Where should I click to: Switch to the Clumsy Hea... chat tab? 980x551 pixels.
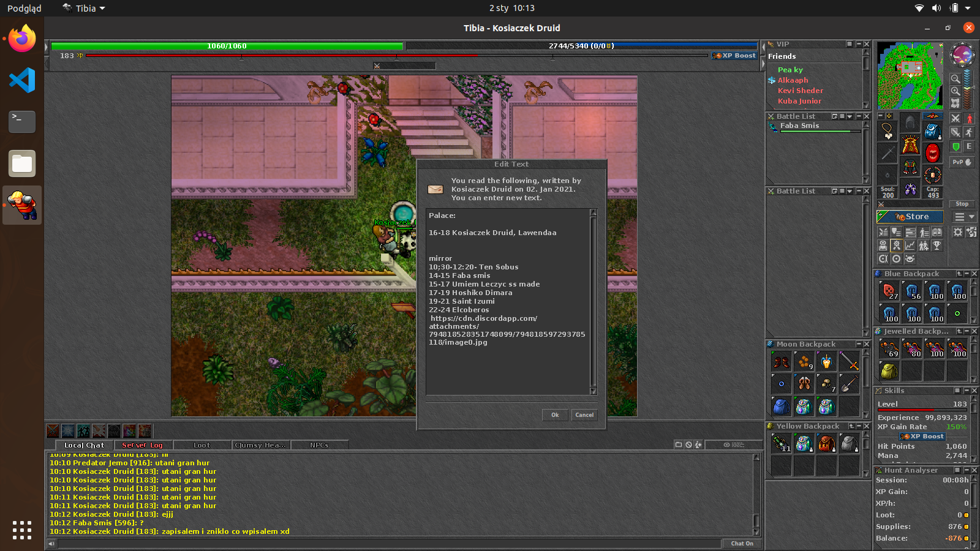pos(260,445)
